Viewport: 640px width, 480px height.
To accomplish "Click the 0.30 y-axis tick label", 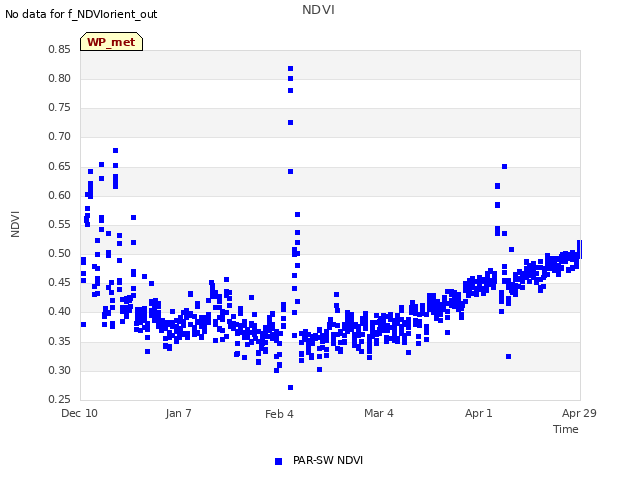I will (60, 371).
